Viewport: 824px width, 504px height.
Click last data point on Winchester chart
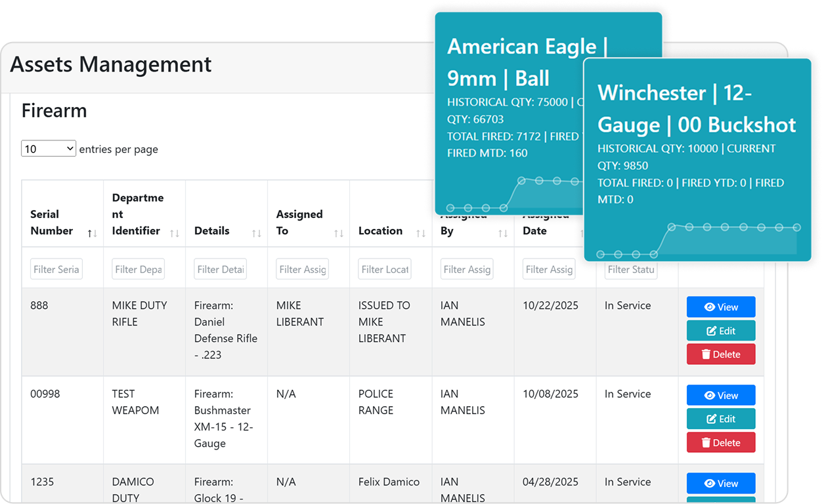pos(796,228)
